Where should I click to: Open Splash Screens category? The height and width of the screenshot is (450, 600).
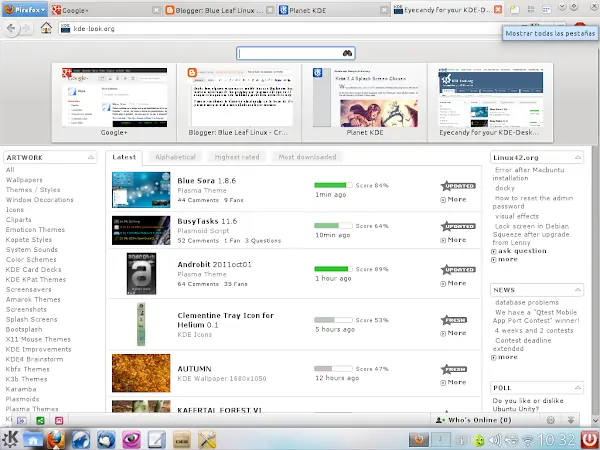[31, 319]
